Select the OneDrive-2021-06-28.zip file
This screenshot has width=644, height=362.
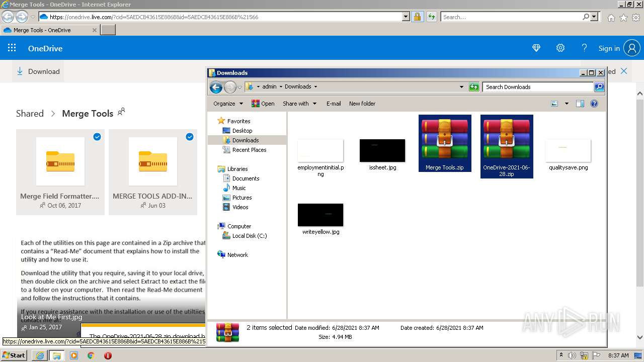[x=507, y=146]
